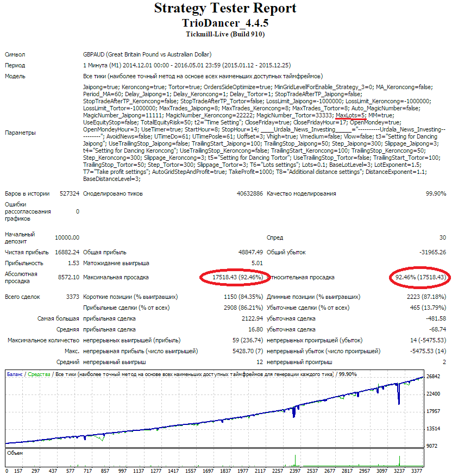Click relative drawdown value 92.46% (17518.43)
458x476 pixels.
(421, 278)
